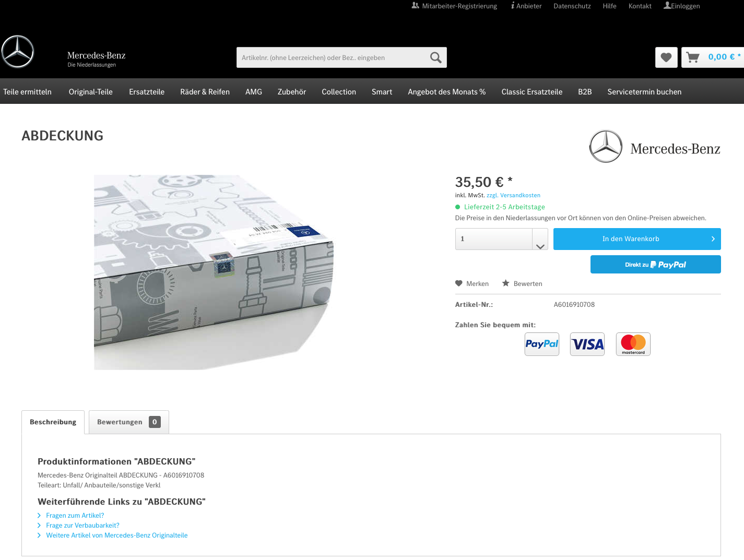Click the Mitarbeiter-Registrierung people icon
Screen dimensions: 744x560
pos(416,6)
